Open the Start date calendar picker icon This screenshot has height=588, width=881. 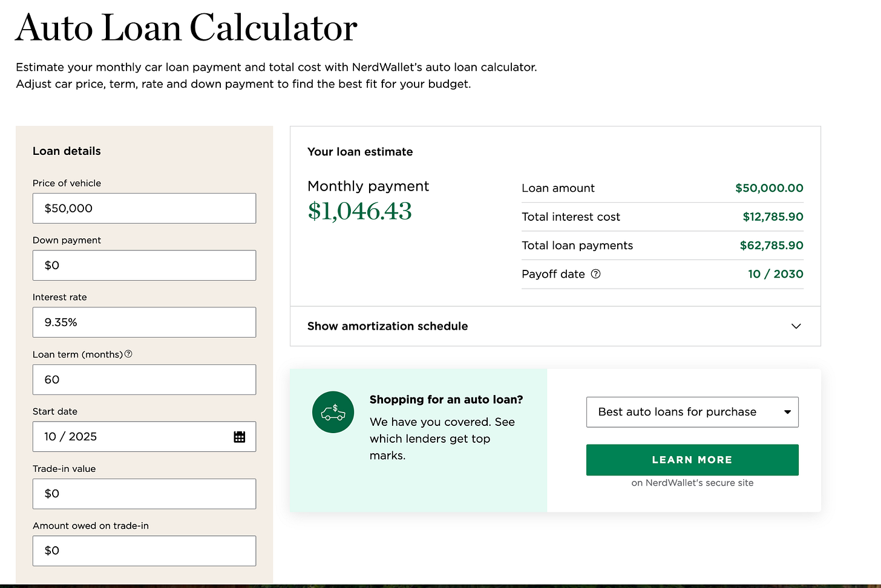tap(240, 436)
